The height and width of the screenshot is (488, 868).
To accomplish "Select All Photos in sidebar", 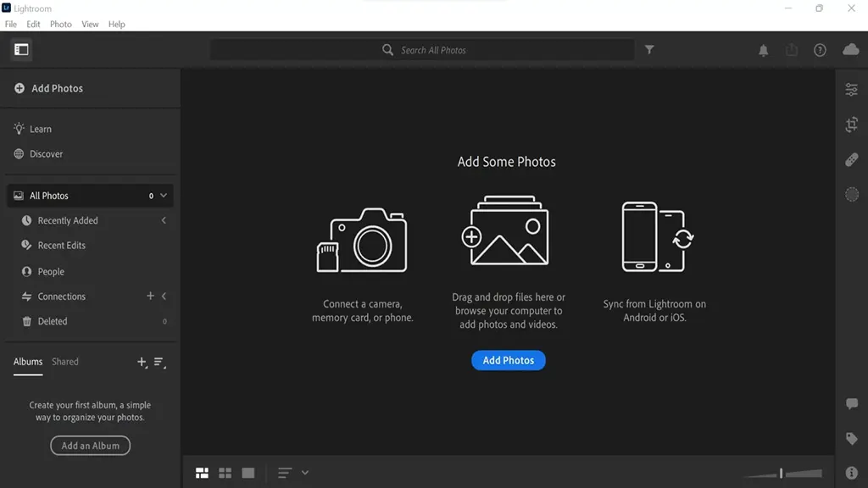I will click(90, 196).
